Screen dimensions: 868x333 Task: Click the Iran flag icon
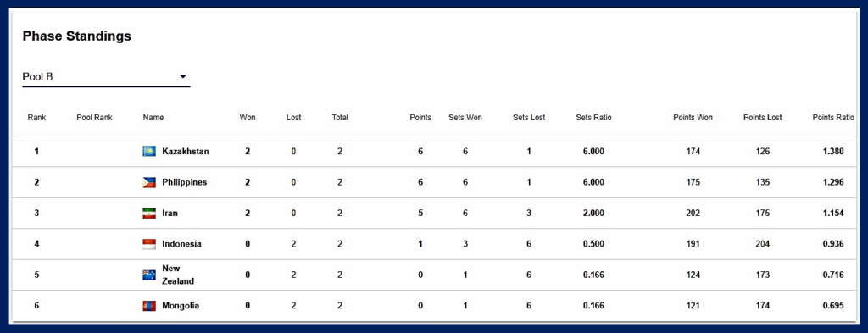pos(149,214)
